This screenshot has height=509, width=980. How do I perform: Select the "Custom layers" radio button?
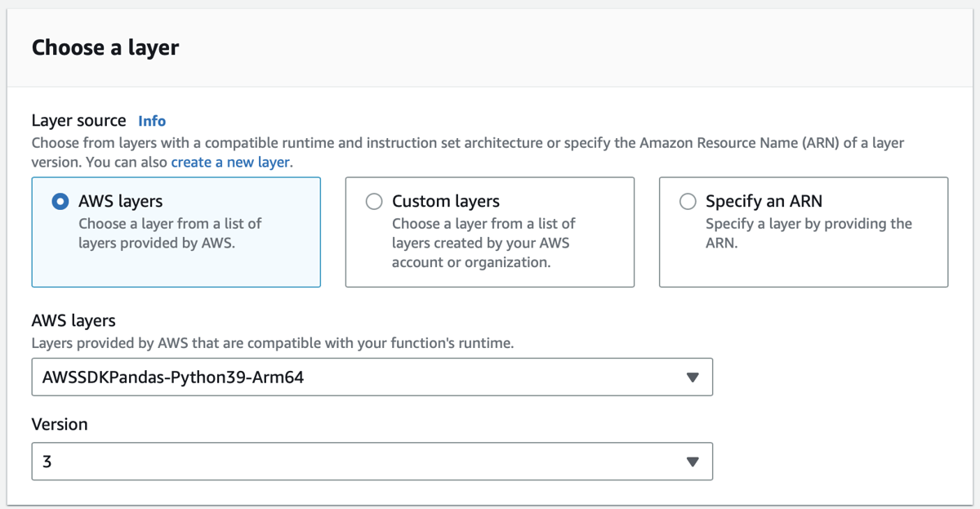point(374,201)
